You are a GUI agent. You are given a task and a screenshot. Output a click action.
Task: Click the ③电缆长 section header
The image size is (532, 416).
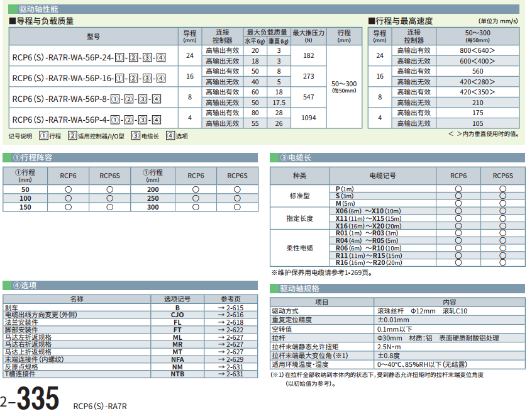pyautogui.click(x=397, y=157)
